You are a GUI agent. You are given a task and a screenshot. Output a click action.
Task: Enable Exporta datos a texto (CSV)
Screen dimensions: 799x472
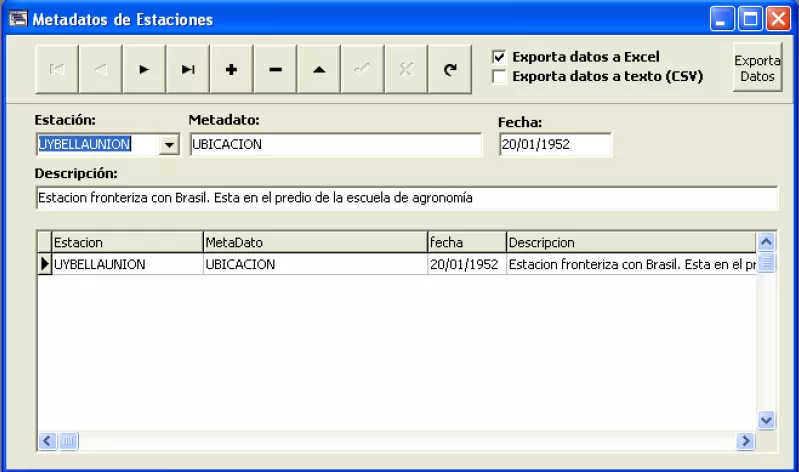500,76
